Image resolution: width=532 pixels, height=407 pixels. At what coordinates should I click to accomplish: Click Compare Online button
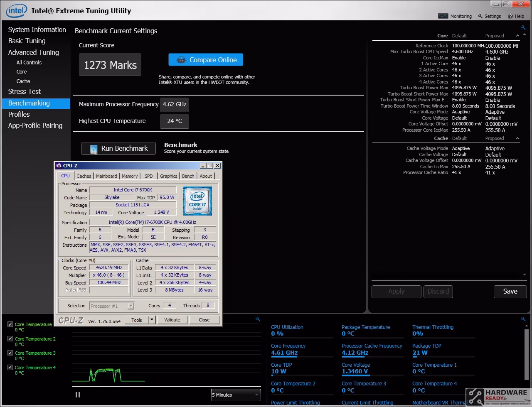pos(206,60)
